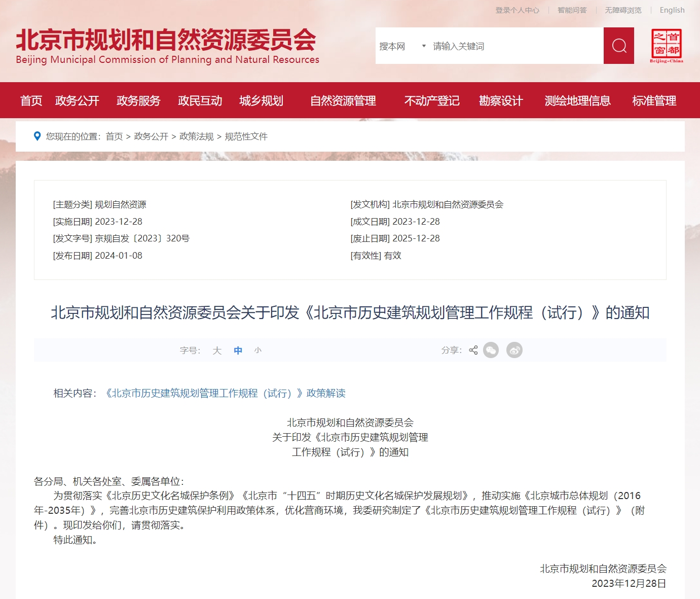Share article via WeChat icon
The height and width of the screenshot is (599, 700).
[x=491, y=350]
